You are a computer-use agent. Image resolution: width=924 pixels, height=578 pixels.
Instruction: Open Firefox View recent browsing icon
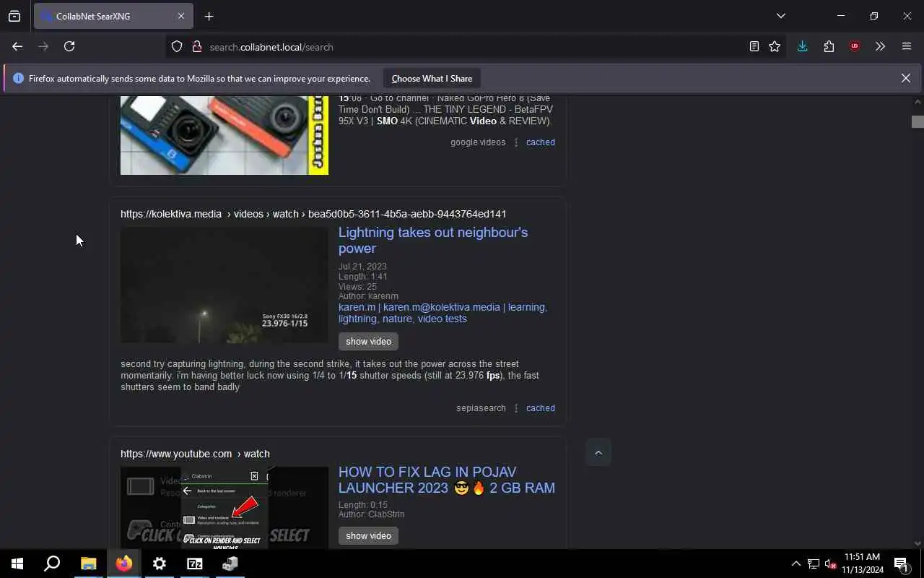(14, 16)
